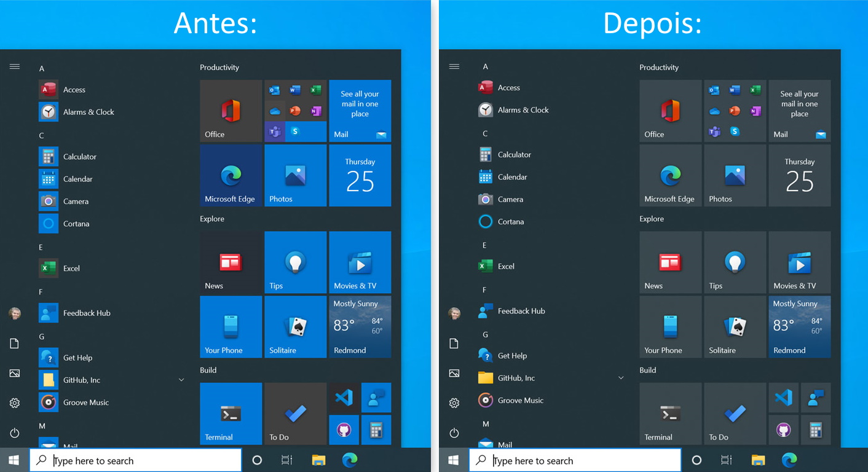Open PowerPoint in the Depois Office folder tile
Screen dimensions: 868x472
point(735,111)
